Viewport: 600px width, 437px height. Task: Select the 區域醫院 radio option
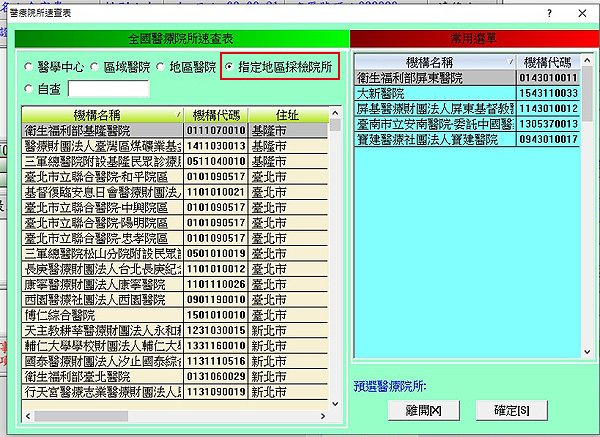pos(93,67)
